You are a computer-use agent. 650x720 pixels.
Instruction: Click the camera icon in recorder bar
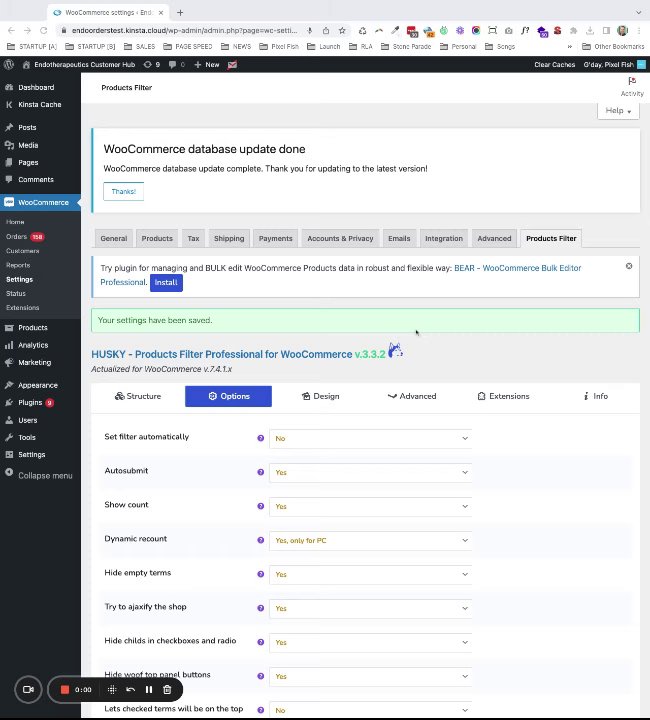click(28, 689)
